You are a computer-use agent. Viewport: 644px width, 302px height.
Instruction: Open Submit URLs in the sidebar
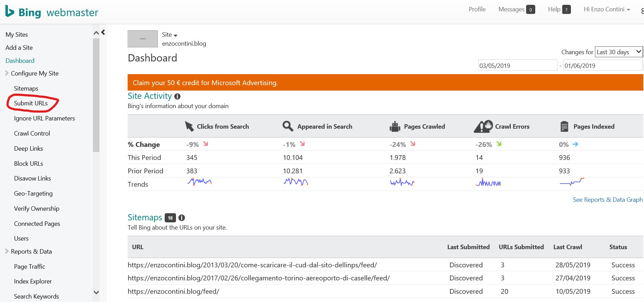[x=31, y=103]
